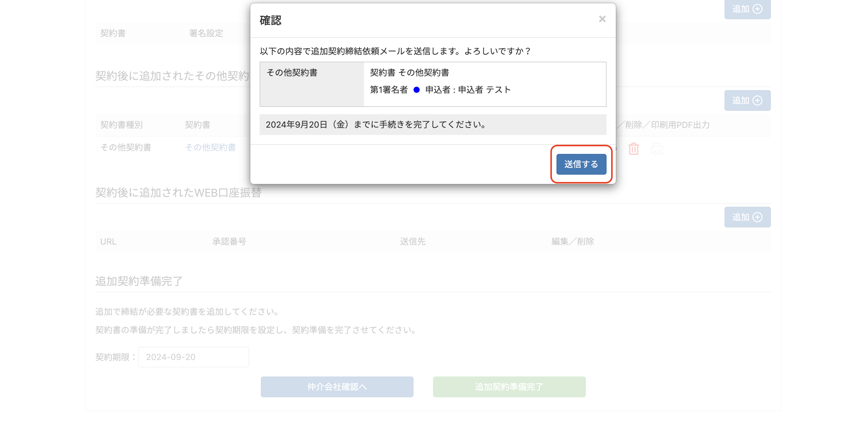Click the 追加 button for WEB口座振替 section
868x422 pixels.
point(747,217)
